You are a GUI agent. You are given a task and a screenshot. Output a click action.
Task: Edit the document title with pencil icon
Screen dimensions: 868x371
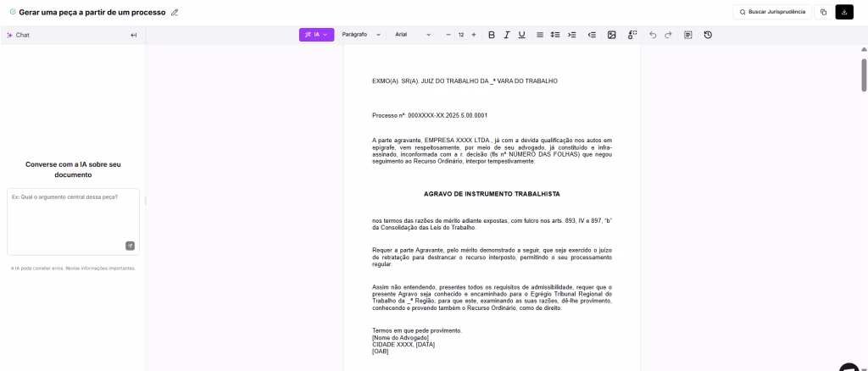(175, 12)
